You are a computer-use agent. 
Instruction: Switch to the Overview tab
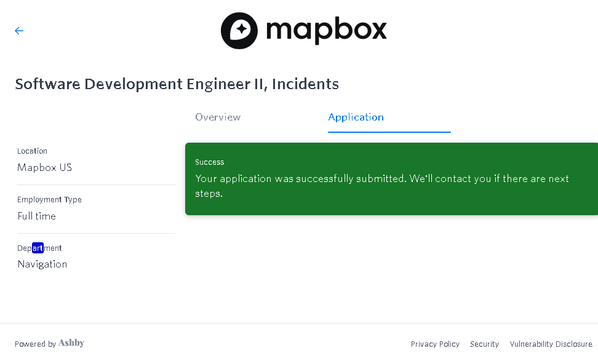218,117
